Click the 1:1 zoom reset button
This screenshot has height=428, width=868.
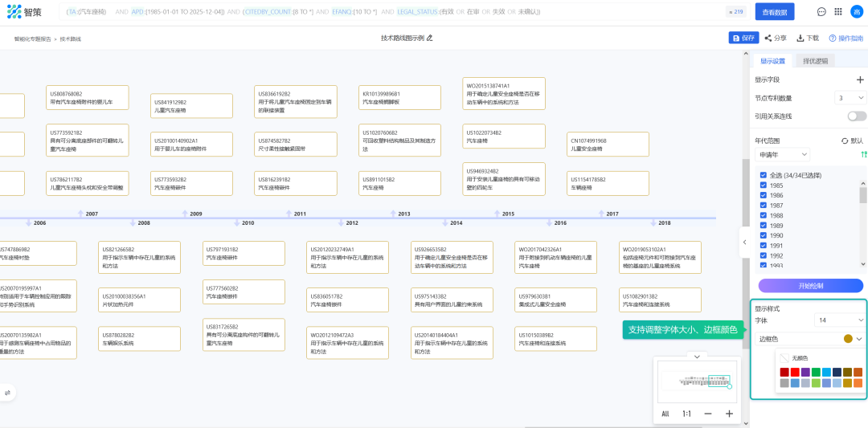686,414
